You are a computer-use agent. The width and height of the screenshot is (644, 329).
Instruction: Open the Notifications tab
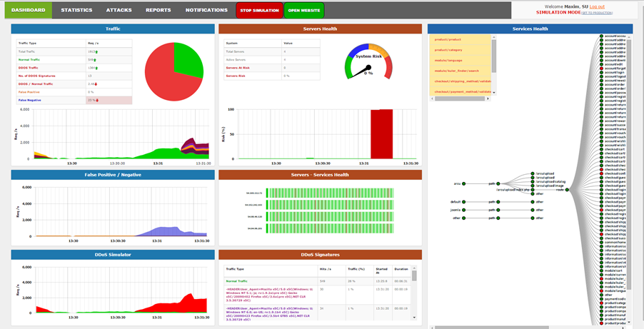(206, 10)
